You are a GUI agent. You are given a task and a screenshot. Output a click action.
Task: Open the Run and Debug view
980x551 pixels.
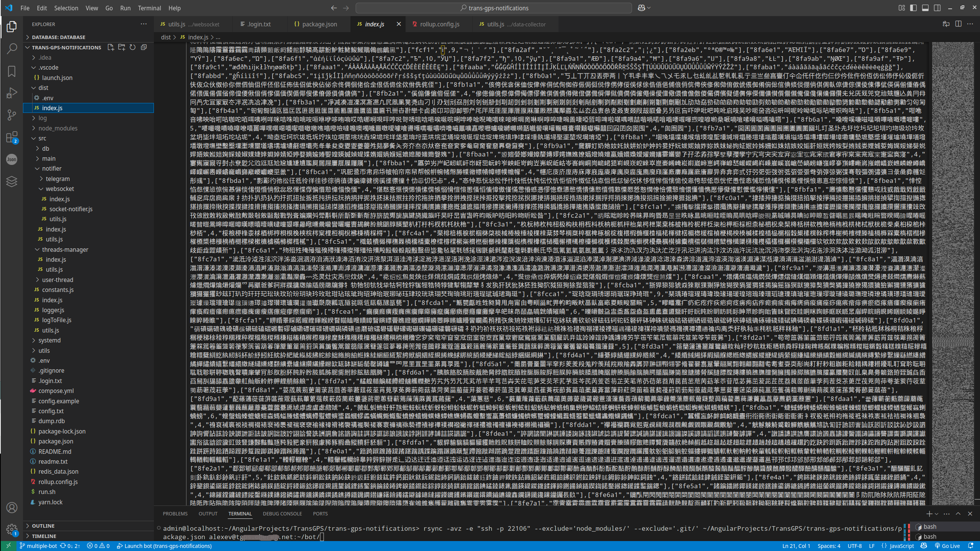point(12,93)
